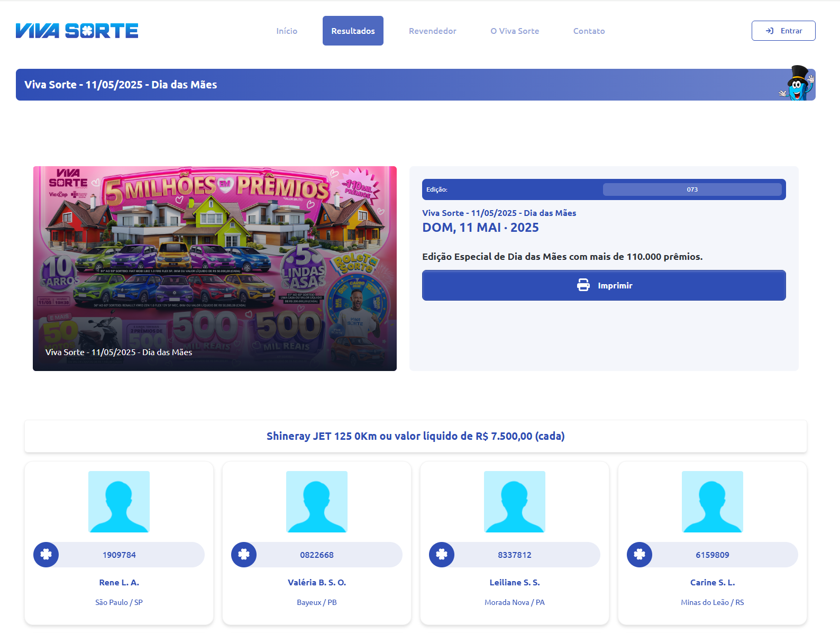Click the Entrar login button
The width and height of the screenshot is (840, 633).
(783, 31)
